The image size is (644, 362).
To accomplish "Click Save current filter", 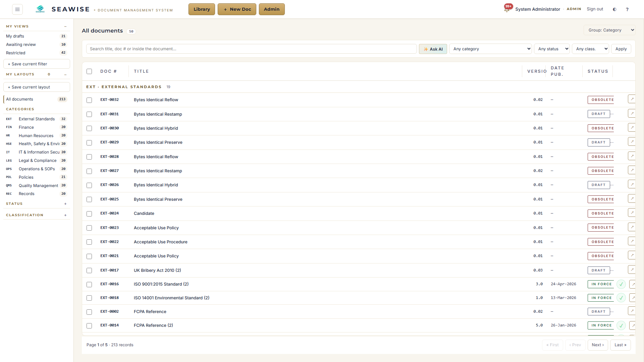I will [x=37, y=64].
